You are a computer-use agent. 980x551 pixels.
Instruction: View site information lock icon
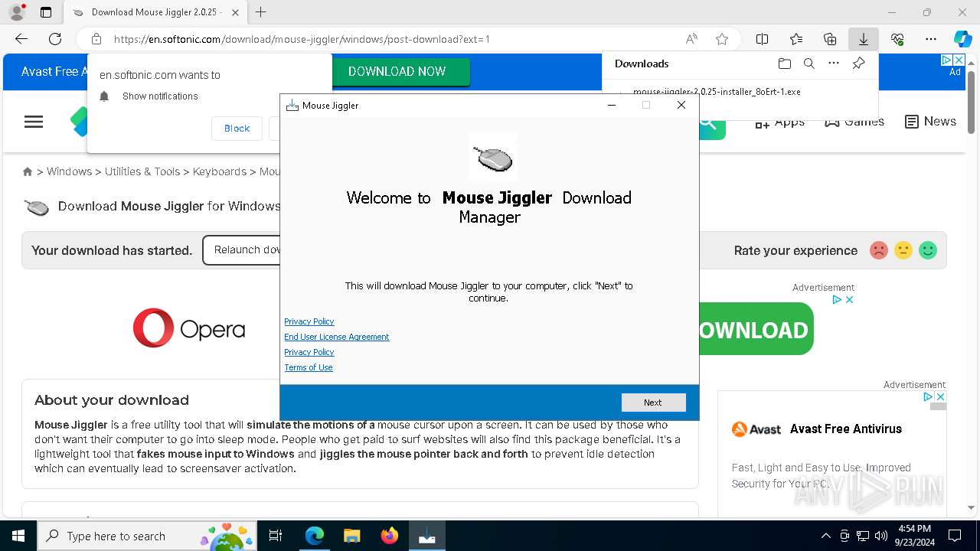pyautogui.click(x=96, y=39)
